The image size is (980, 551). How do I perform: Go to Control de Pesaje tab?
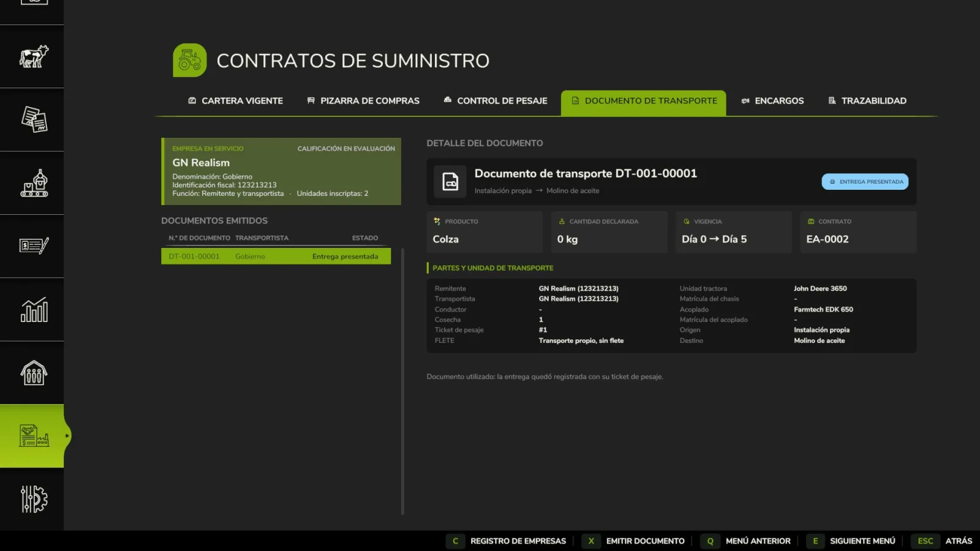(496, 101)
